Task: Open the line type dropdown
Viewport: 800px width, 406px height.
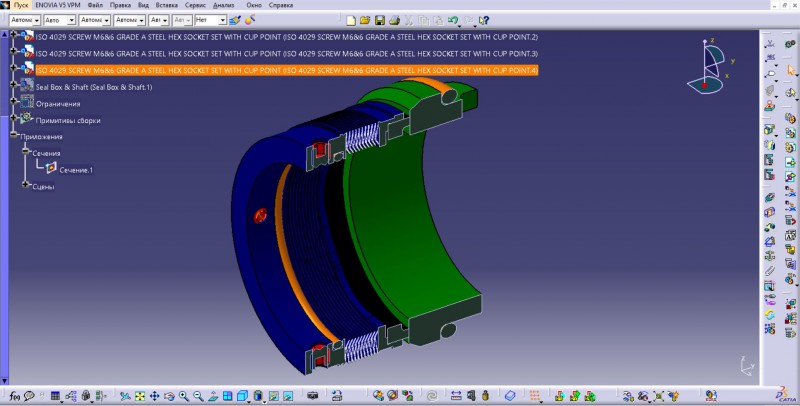Action: (130, 20)
